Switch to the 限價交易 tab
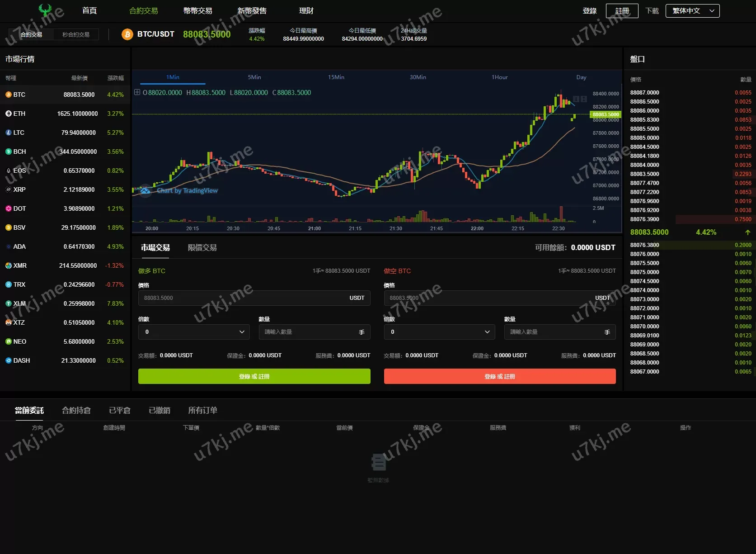The height and width of the screenshot is (554, 756). coord(202,248)
